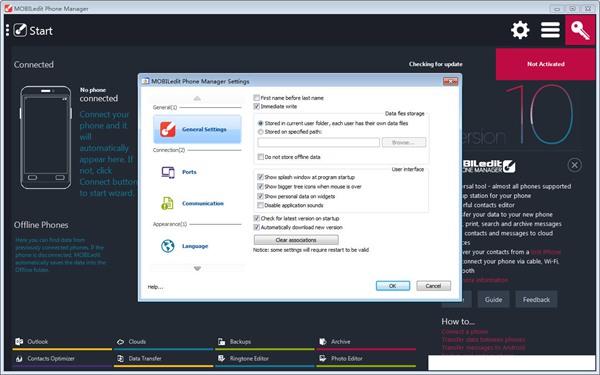Open the Archive tile icon

point(323,341)
